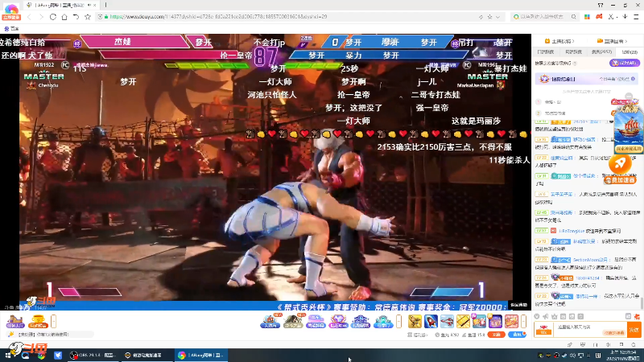Click the orange recharge pill button
644x362 pixels.
pyautogui.click(x=496, y=335)
